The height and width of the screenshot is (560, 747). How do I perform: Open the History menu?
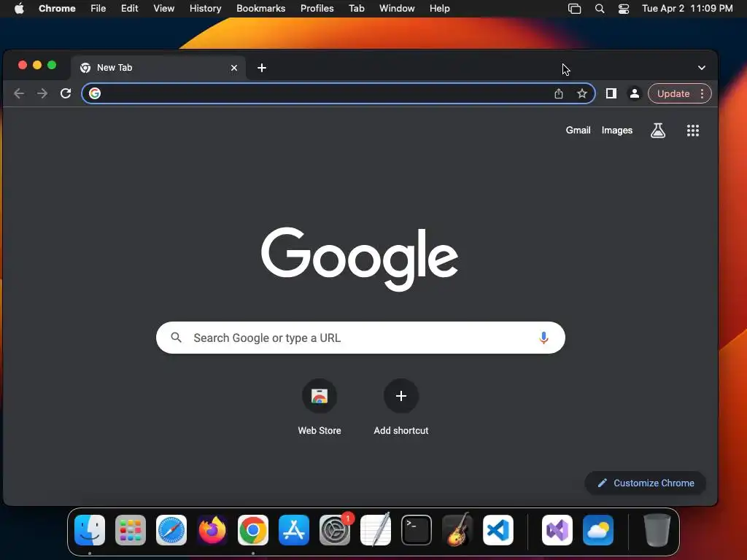pyautogui.click(x=205, y=8)
